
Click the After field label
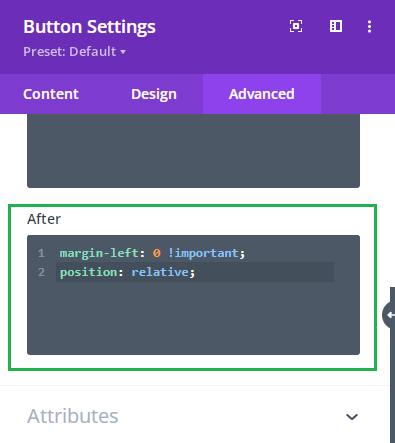click(44, 219)
